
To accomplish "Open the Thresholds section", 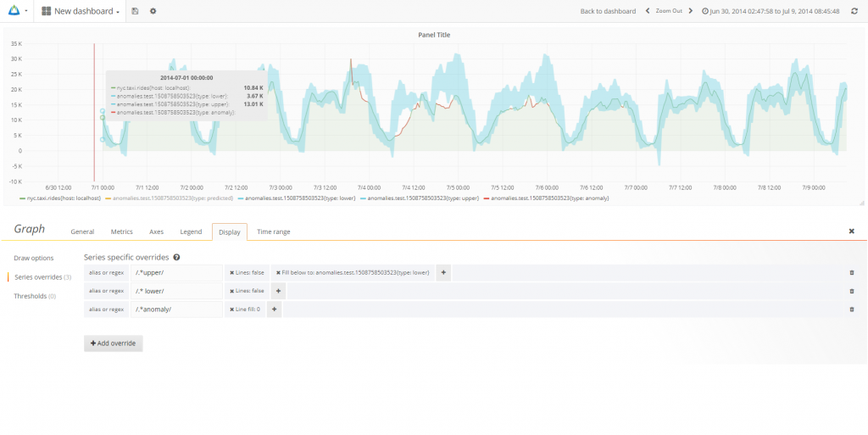I will point(35,296).
